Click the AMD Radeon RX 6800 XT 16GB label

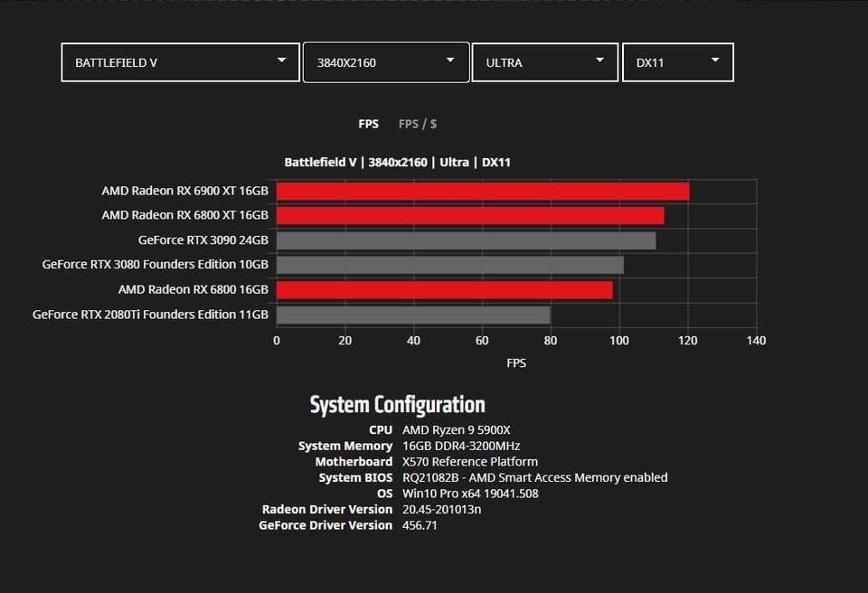[x=184, y=215]
